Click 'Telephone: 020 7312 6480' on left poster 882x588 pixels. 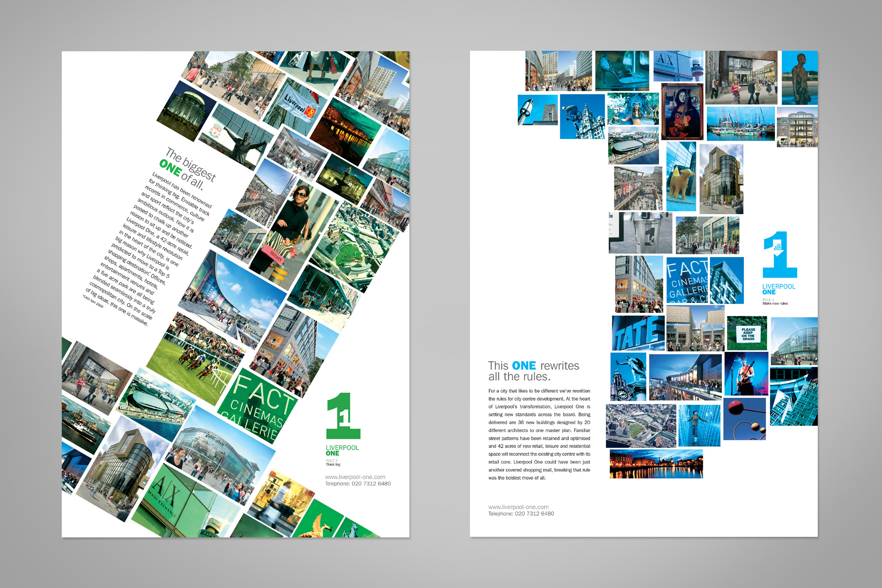(358, 483)
